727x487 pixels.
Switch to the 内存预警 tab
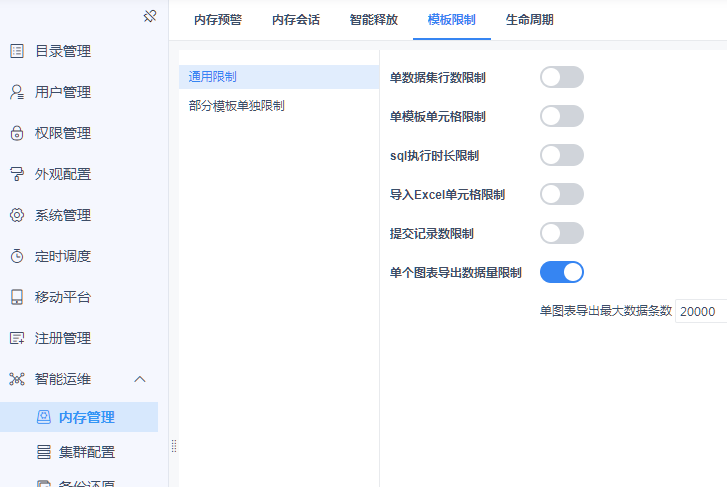point(218,19)
